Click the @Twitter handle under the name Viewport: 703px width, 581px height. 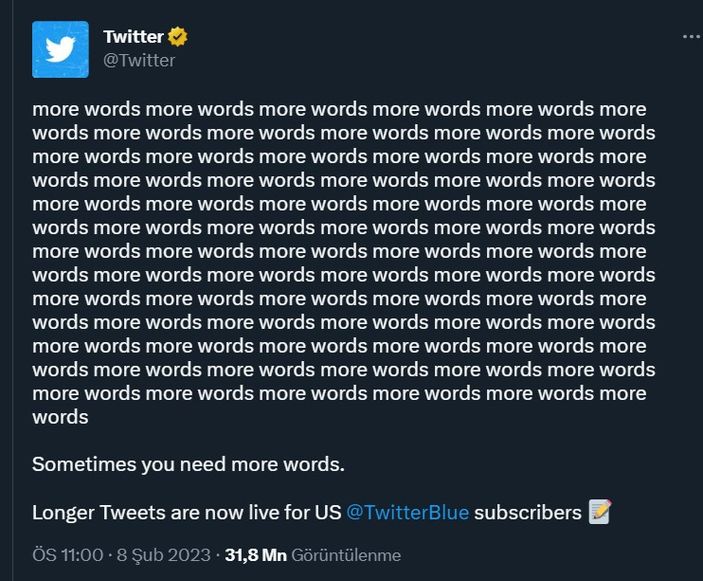(139, 60)
